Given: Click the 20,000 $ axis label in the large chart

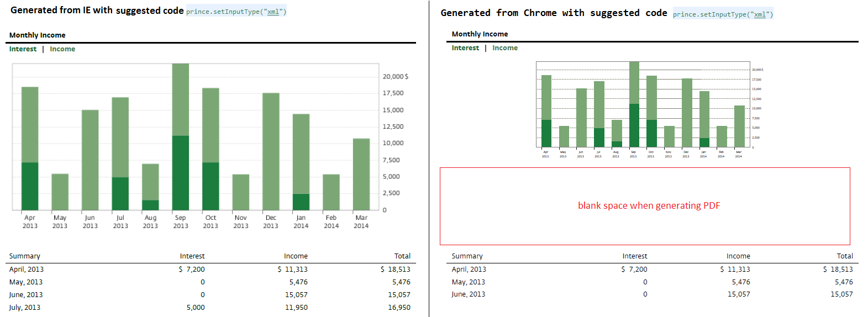Looking at the screenshot, I should (396, 77).
